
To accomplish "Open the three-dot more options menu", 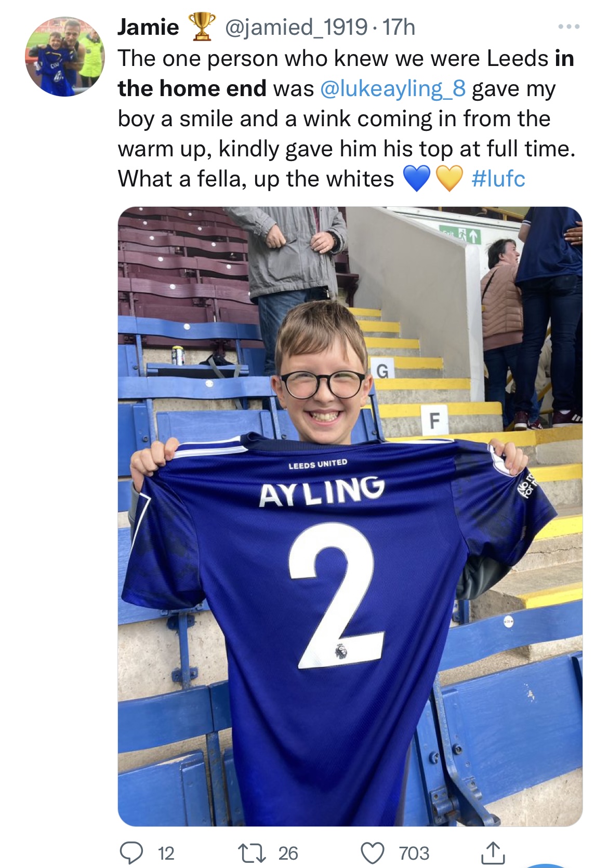I will click(x=569, y=27).
